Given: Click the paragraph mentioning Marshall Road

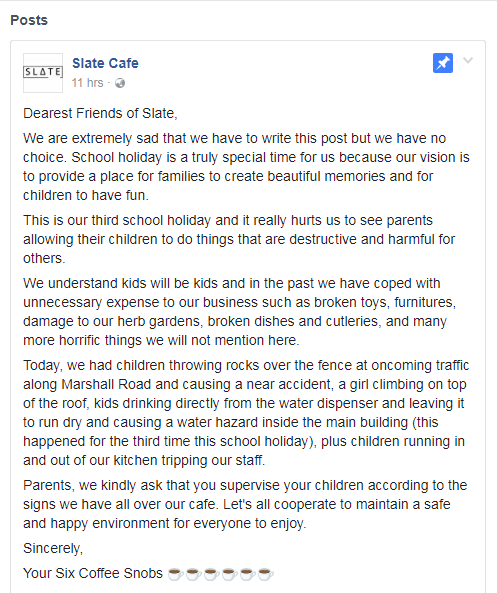Looking at the screenshot, I should point(246,413).
